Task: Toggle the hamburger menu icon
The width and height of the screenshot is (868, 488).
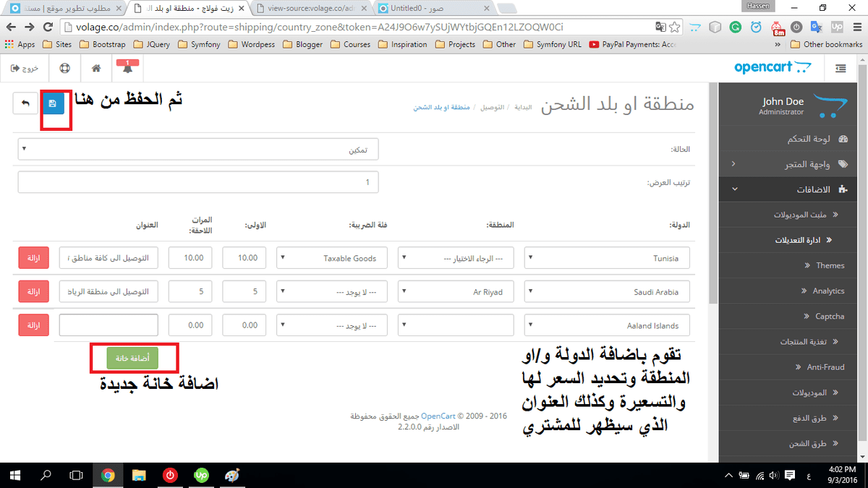Action: pos(840,69)
